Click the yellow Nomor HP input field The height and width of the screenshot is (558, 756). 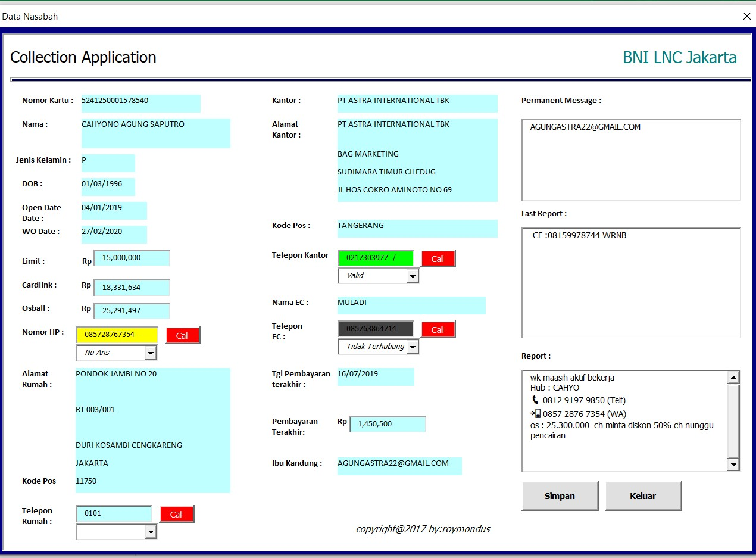click(117, 335)
